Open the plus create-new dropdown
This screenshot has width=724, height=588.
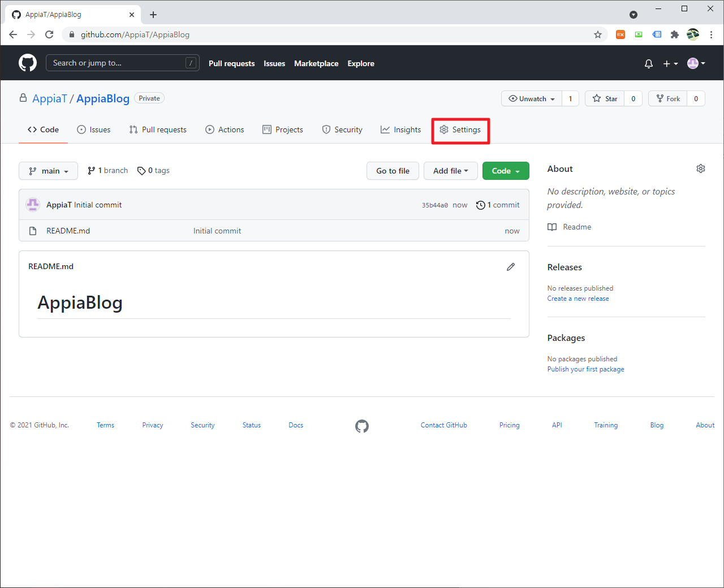coord(670,64)
